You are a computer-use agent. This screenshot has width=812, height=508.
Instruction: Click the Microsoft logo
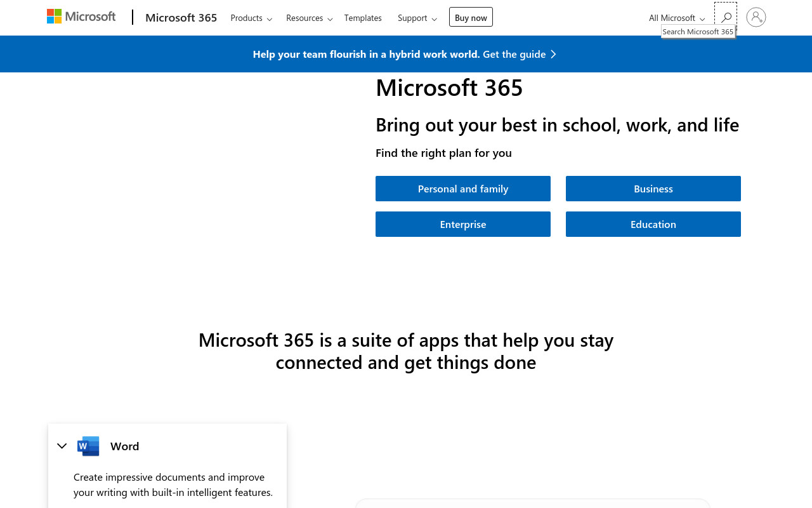(x=81, y=17)
